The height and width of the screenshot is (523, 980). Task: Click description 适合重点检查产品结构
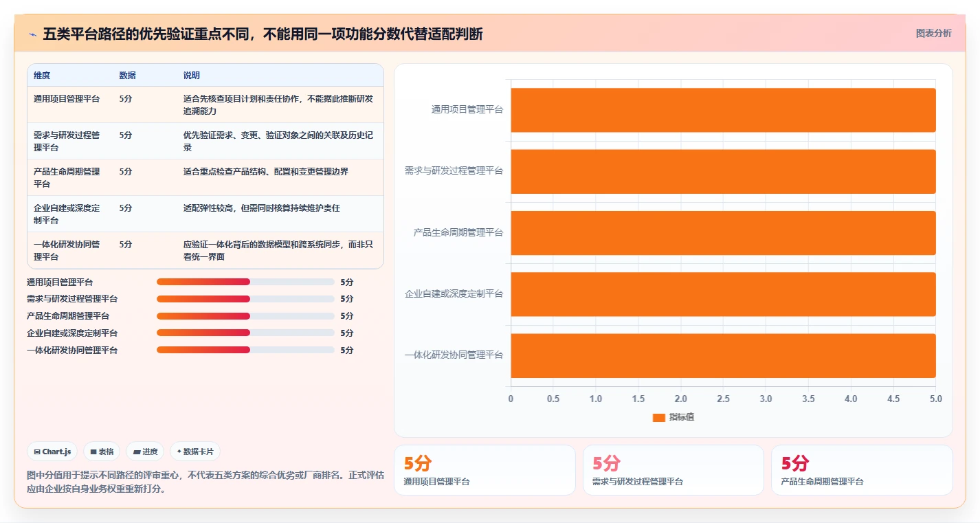point(266,171)
